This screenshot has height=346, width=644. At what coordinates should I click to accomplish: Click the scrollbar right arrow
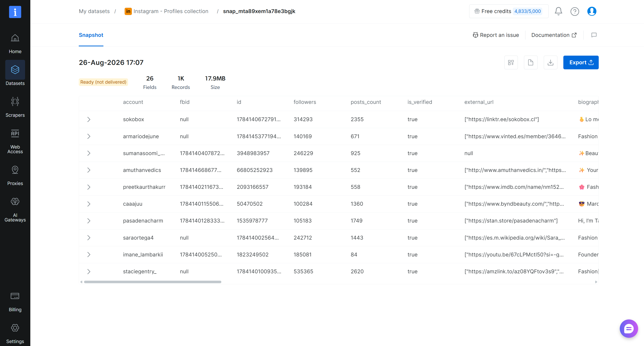coord(596,282)
